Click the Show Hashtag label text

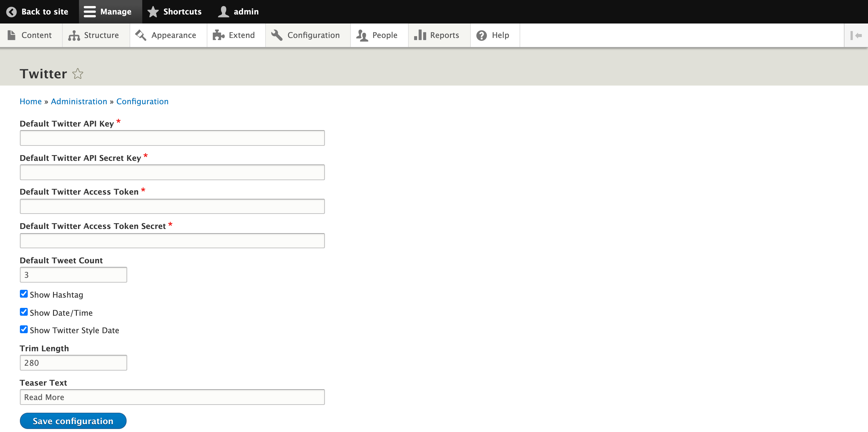click(x=56, y=295)
